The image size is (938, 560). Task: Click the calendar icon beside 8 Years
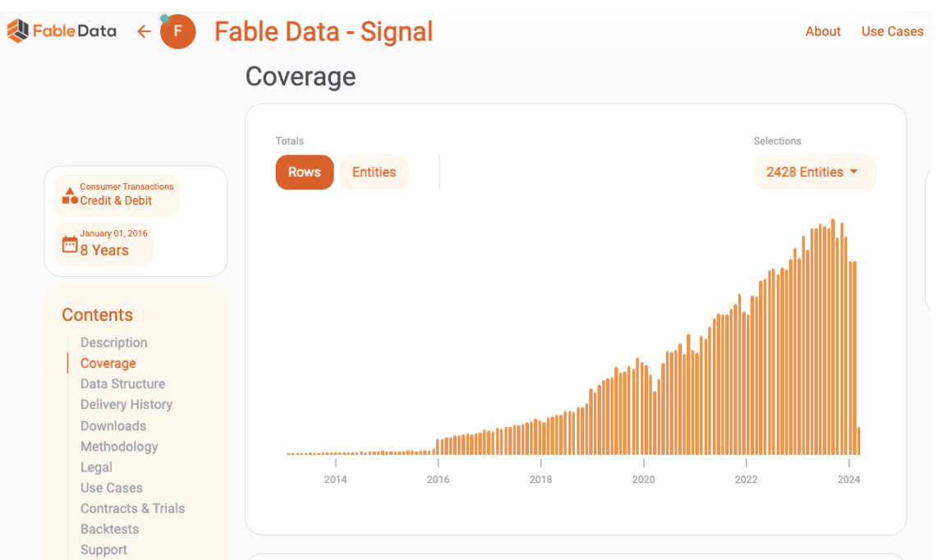coord(70,244)
